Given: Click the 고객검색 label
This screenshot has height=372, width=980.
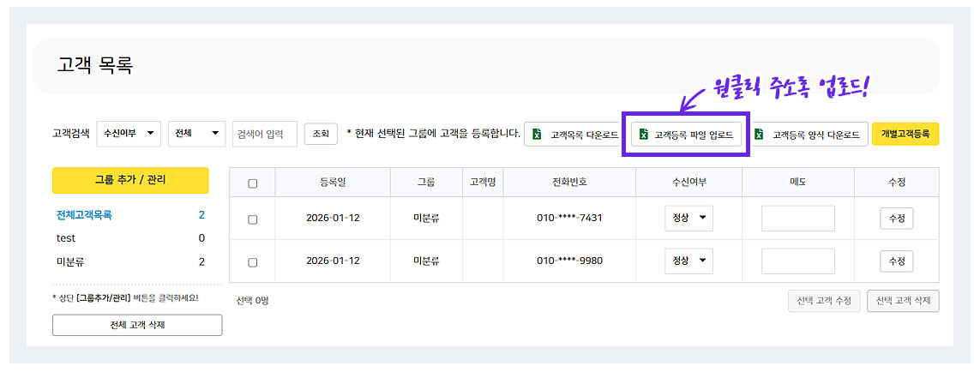Looking at the screenshot, I should point(71,134).
